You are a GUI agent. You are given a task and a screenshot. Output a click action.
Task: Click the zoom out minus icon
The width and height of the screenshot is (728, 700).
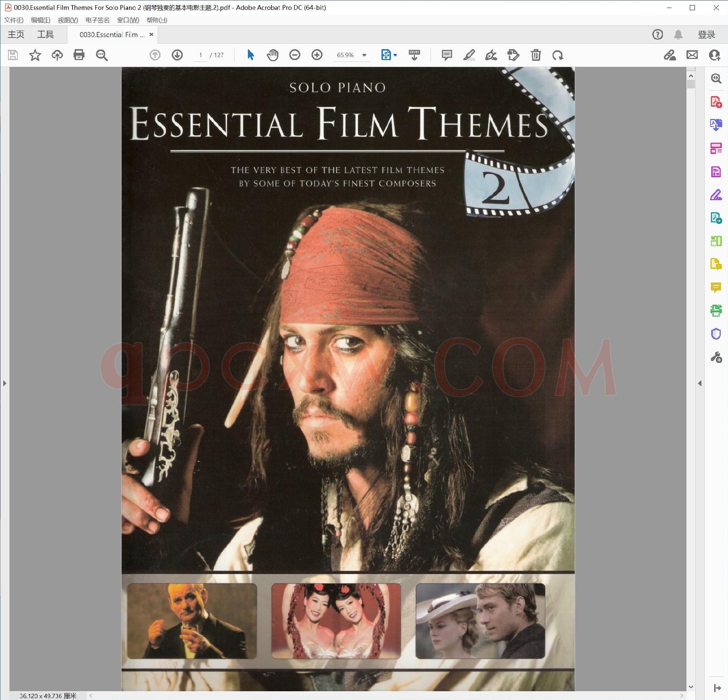point(294,55)
